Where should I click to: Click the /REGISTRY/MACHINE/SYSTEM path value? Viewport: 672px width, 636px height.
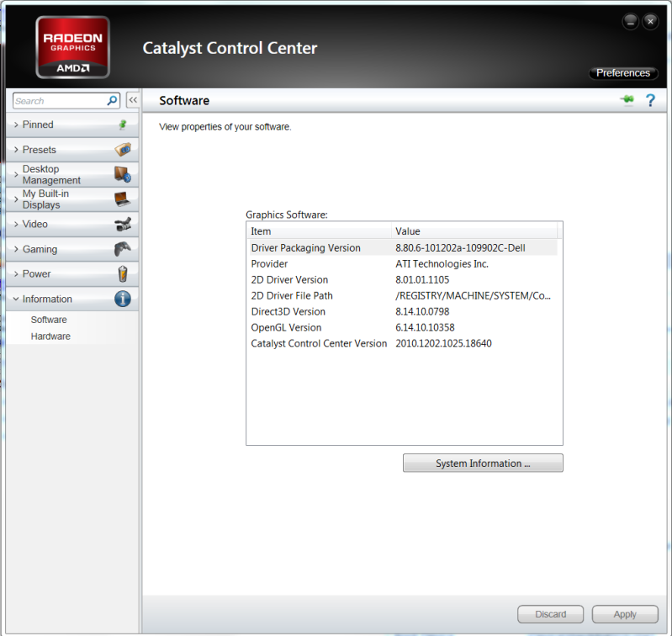pyautogui.click(x=473, y=295)
